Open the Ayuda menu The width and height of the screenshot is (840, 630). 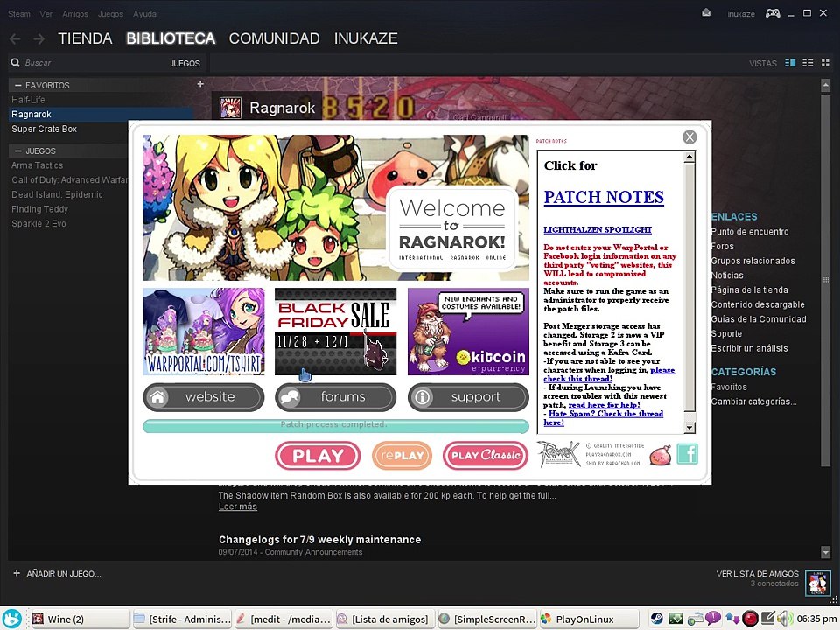tap(144, 14)
